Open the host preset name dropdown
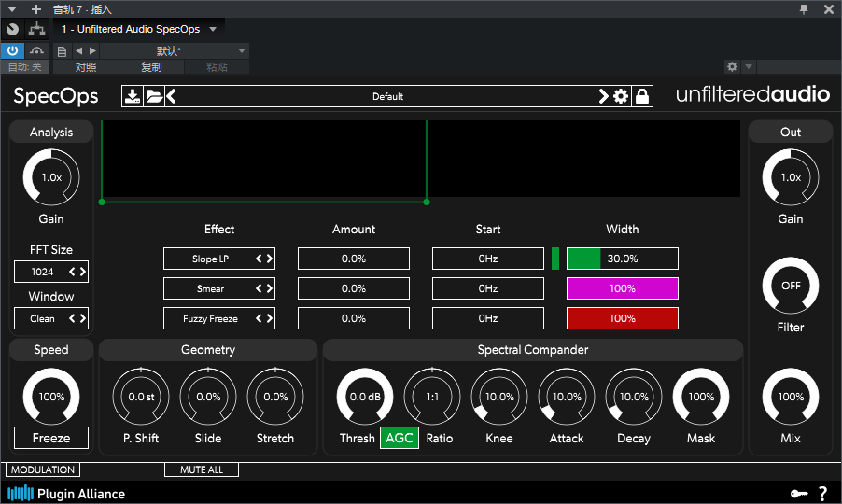 click(x=174, y=51)
